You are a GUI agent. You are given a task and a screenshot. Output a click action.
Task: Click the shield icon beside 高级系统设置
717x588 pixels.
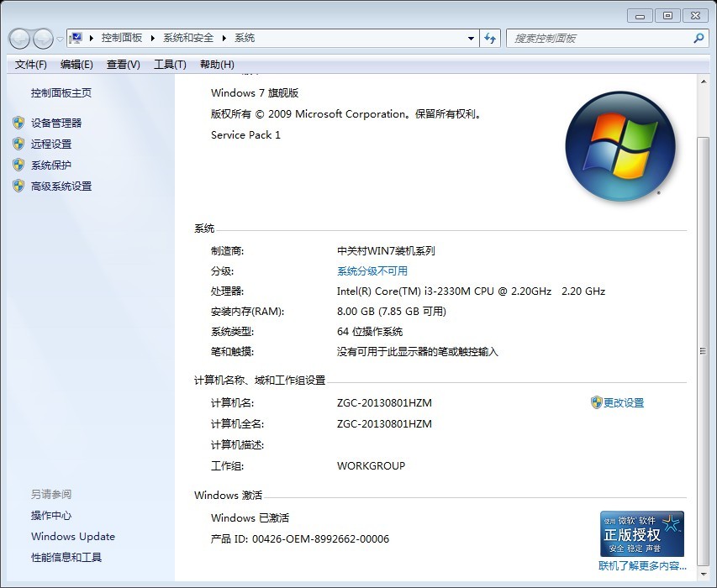point(18,186)
